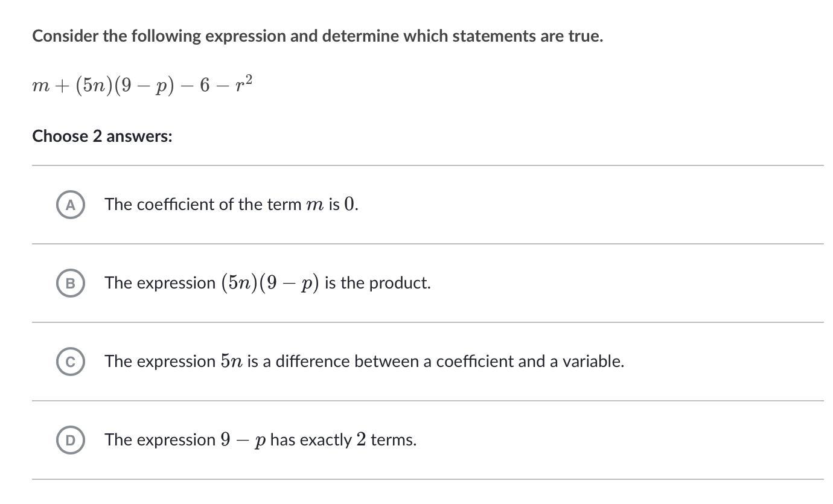Screen dimensions: 833x504
Task: Click the italic m in option A
Action: (x=314, y=205)
